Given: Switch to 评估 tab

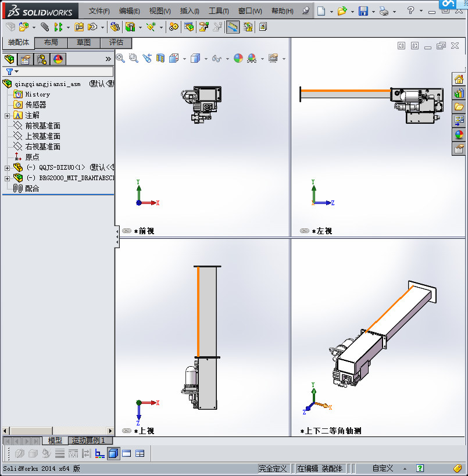Looking at the screenshot, I should point(116,42).
